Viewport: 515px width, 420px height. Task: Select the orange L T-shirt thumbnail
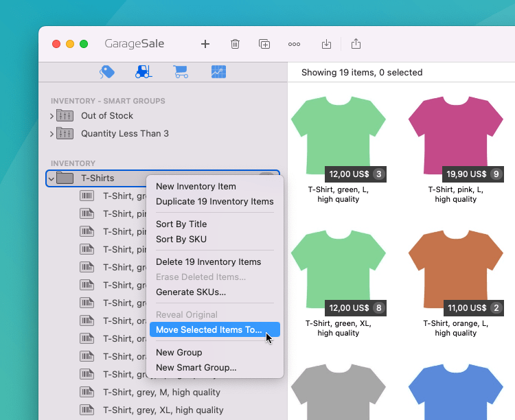pos(455,269)
